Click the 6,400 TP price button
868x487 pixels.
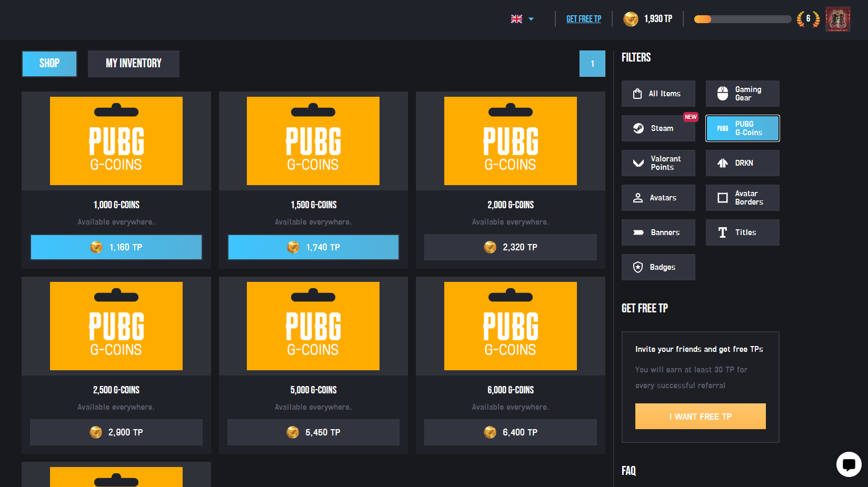tap(511, 432)
